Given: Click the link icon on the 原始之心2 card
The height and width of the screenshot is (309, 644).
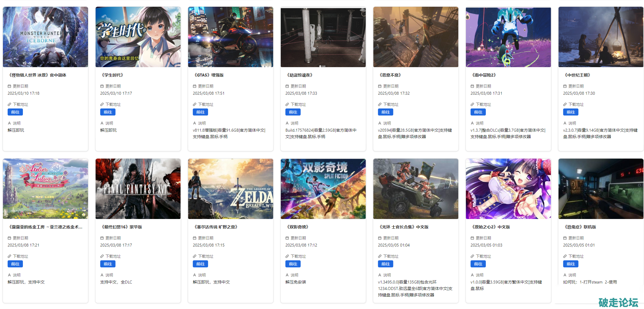Looking at the screenshot, I should (x=472, y=256).
